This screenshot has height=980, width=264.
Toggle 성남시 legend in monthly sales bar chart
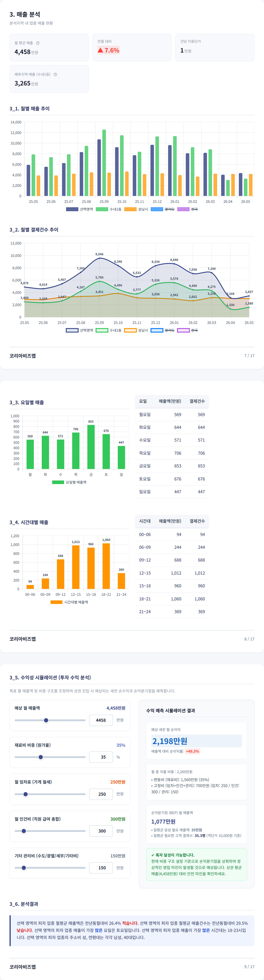[x=136, y=209]
